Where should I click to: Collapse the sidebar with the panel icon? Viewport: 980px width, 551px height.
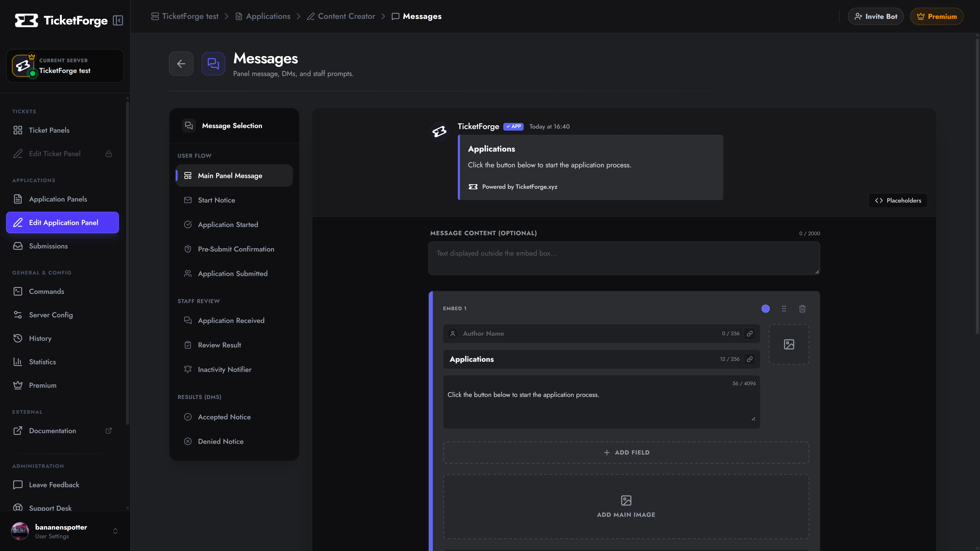(118, 21)
